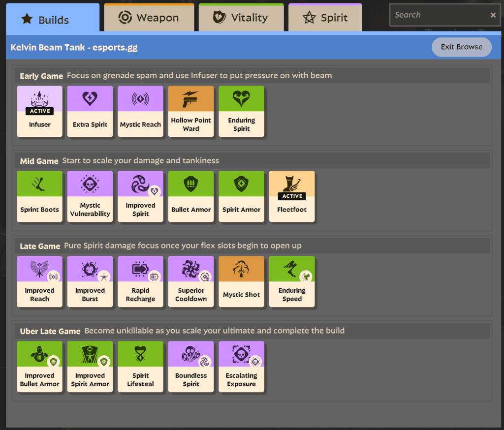The height and width of the screenshot is (430, 504).
Task: Choose the Hollow Point Ward item
Action: click(x=191, y=111)
